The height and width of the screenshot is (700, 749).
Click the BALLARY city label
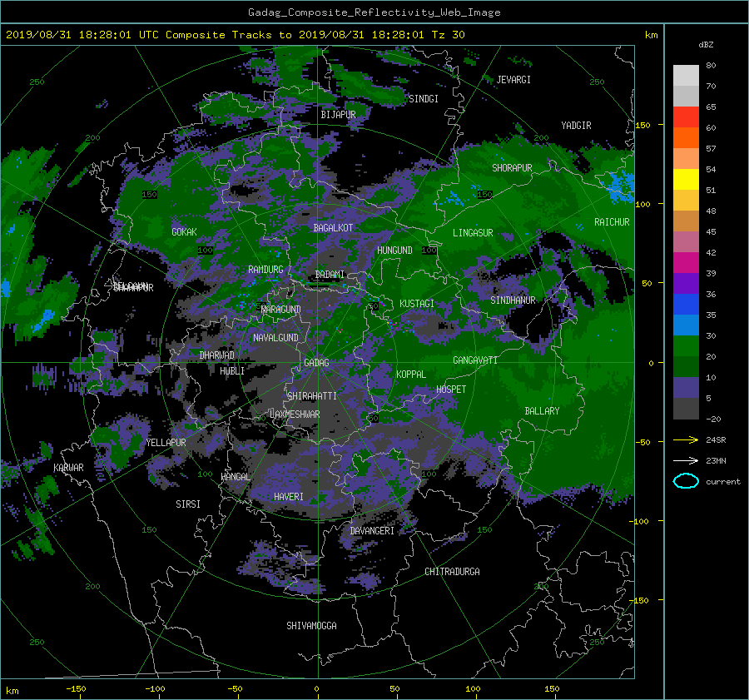click(542, 411)
